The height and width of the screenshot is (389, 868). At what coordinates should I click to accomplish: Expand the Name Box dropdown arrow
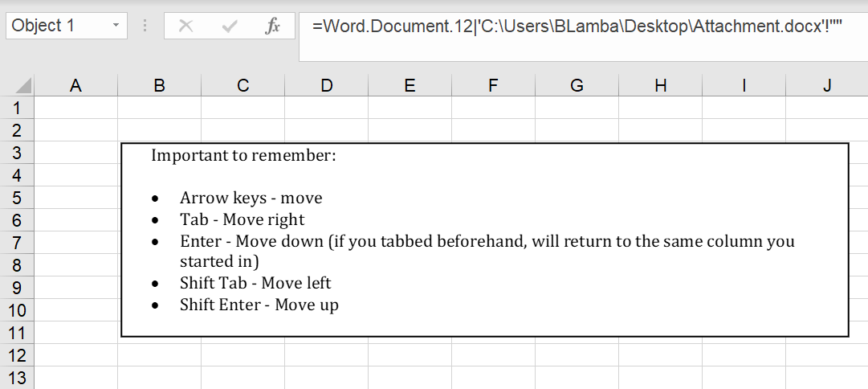tap(116, 27)
